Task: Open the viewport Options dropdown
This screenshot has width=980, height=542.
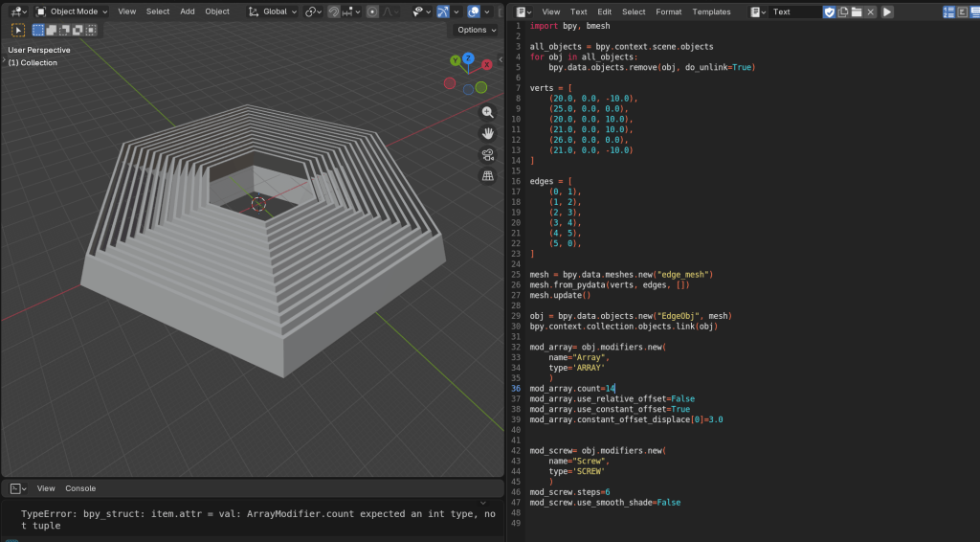Action: [477, 30]
